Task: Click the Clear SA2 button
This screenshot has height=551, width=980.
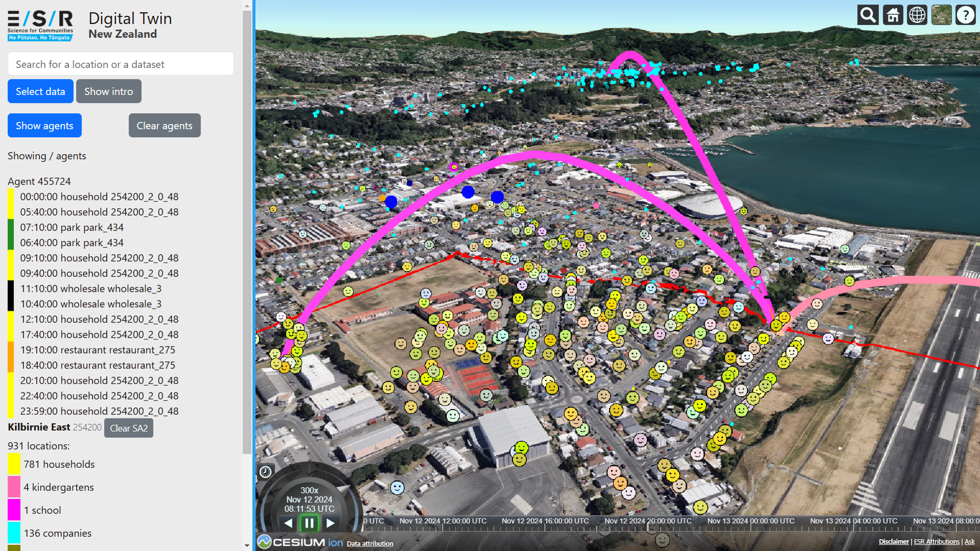Action: click(x=129, y=428)
